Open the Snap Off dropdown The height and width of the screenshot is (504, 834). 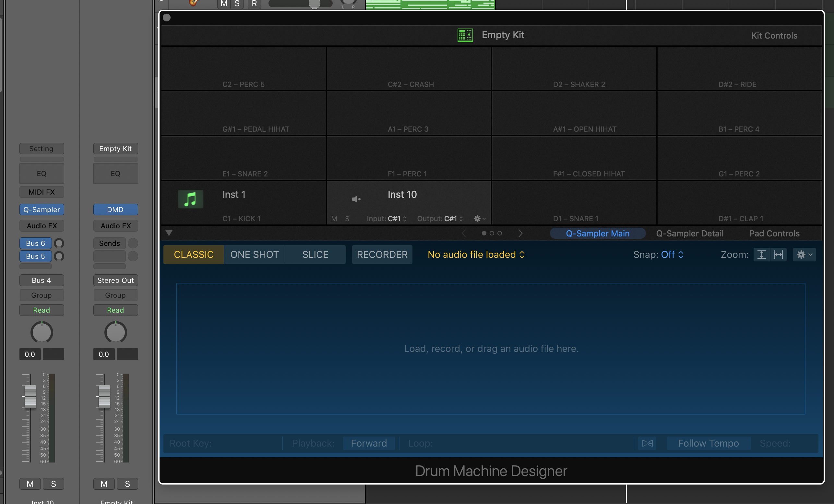672,255
